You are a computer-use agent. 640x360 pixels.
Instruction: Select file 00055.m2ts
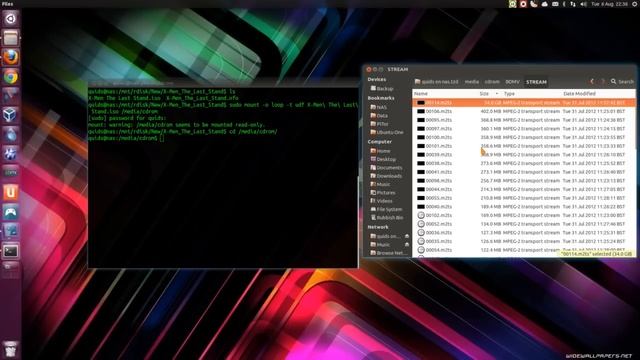coord(524,198)
